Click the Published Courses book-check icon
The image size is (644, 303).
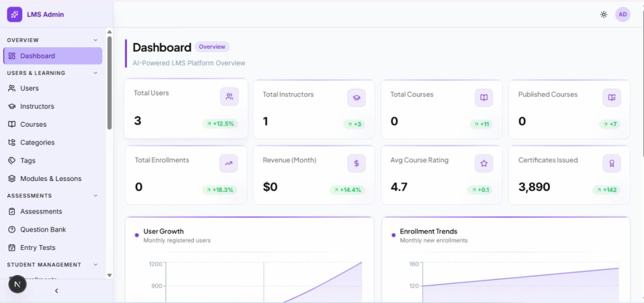pyautogui.click(x=612, y=98)
